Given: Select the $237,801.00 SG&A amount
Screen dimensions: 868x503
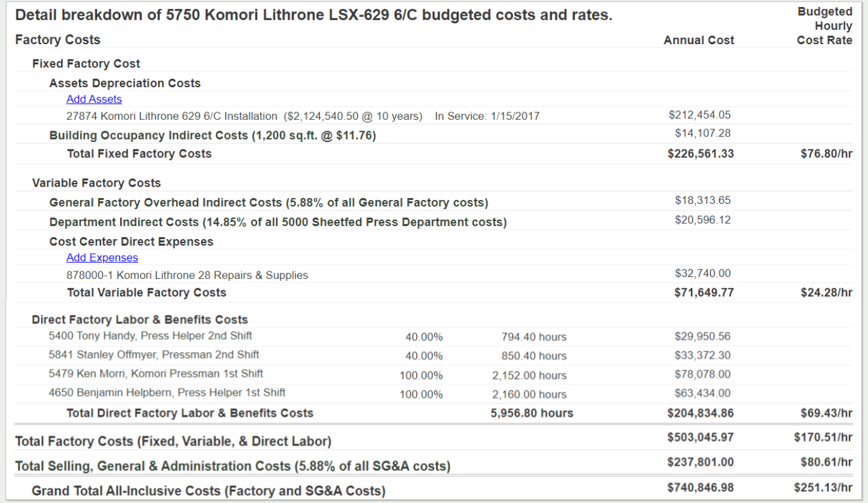Looking at the screenshot, I should 701,462.
